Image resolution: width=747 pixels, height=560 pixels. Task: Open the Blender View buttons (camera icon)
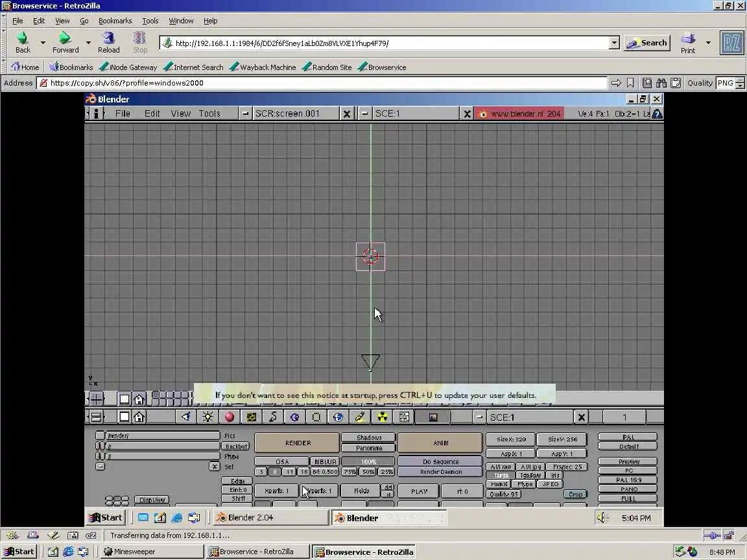point(185,417)
